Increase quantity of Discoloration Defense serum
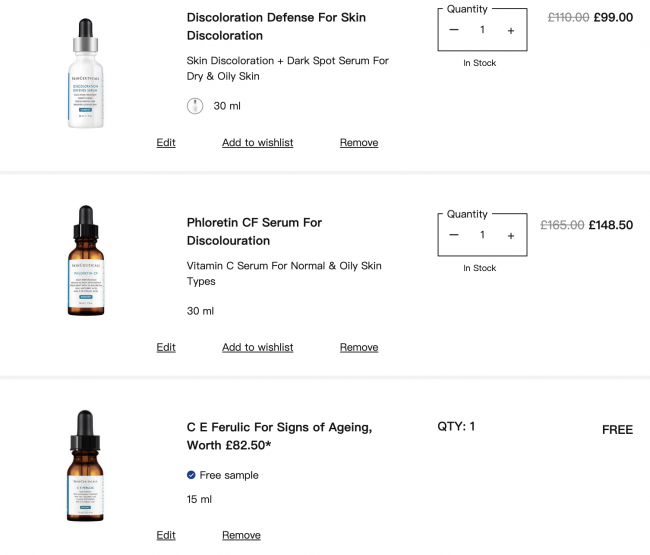The height and width of the screenshot is (555, 650). click(511, 30)
